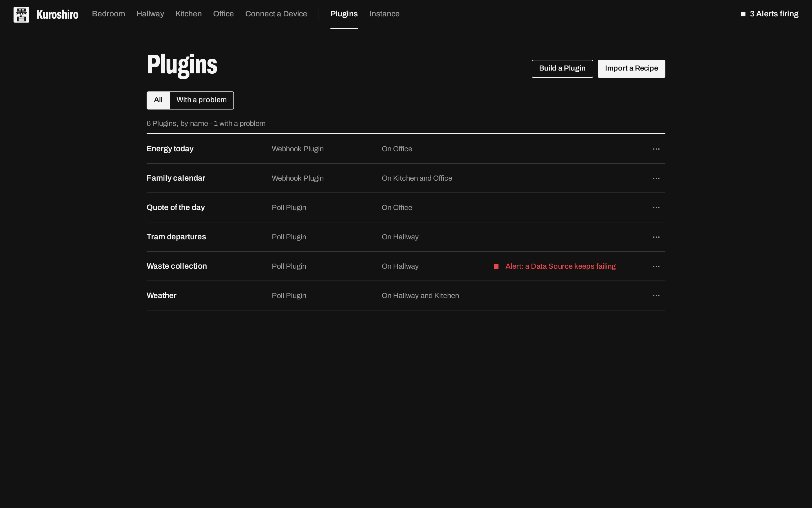Switch to the Instance tab
Viewport: 812px width, 508px height.
coord(384,14)
